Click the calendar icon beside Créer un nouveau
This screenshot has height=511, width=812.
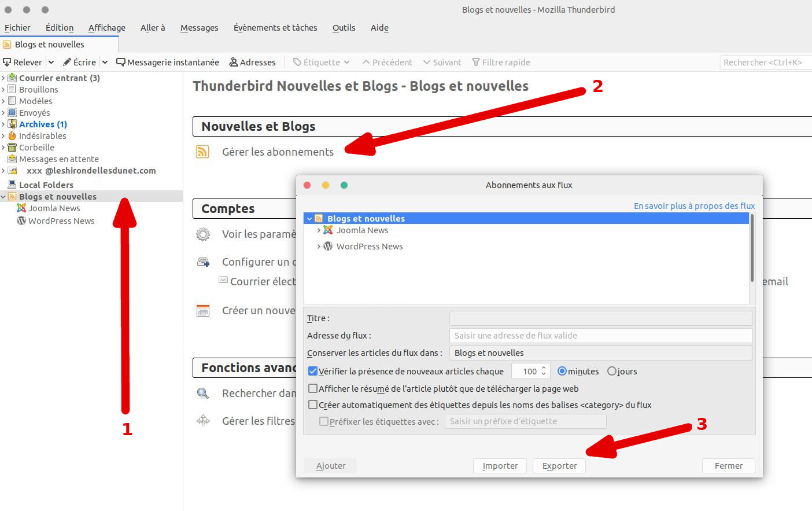(x=203, y=311)
